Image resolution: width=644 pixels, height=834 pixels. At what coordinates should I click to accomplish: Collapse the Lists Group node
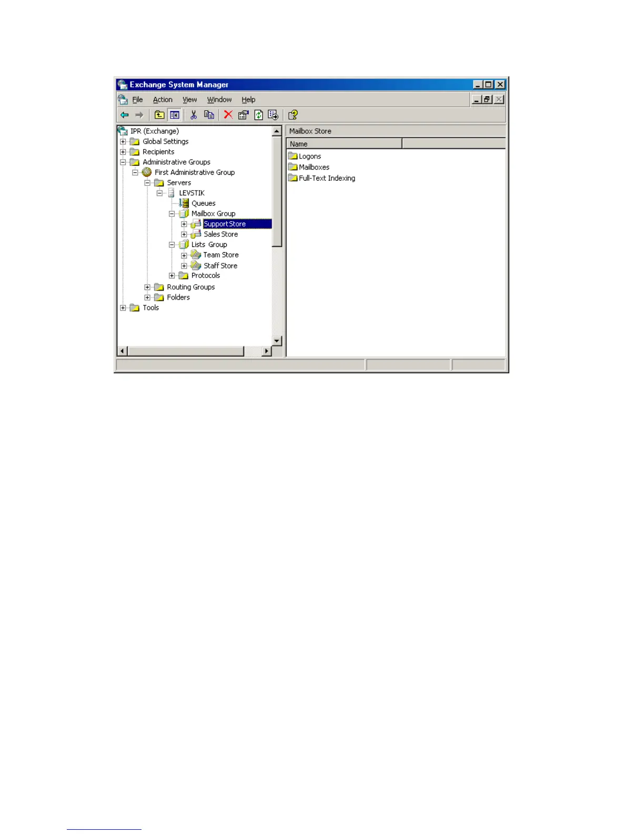pos(172,245)
